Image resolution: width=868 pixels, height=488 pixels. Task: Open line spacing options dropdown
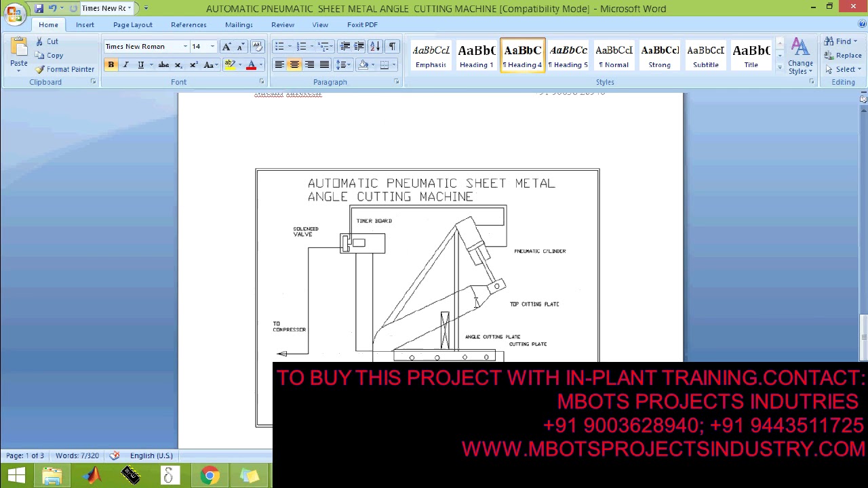[x=343, y=65]
